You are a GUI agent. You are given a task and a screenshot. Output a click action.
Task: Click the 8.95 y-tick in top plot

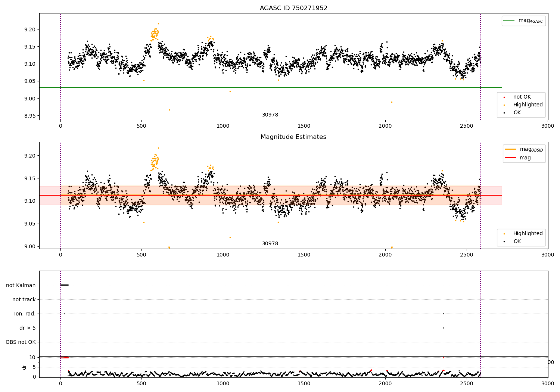tap(30, 116)
